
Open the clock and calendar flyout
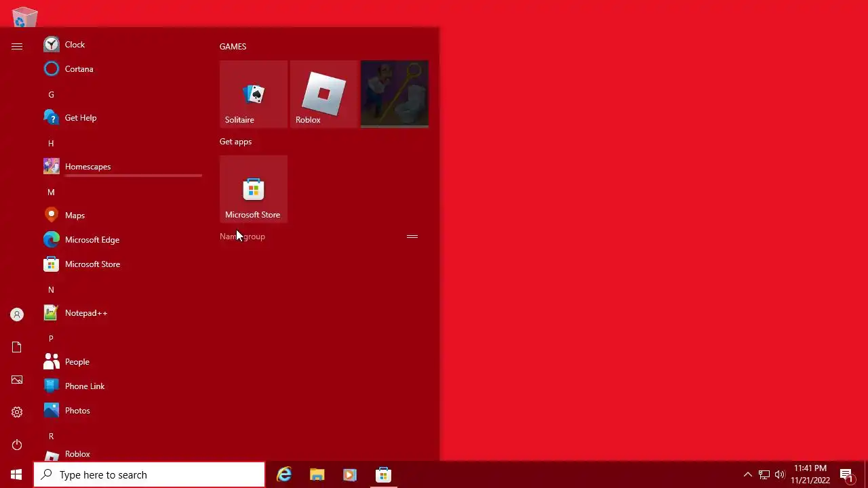pos(810,474)
